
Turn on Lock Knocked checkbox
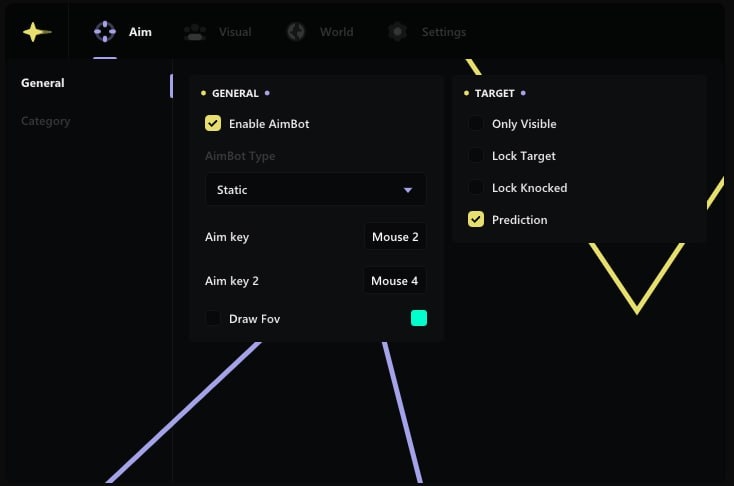click(x=476, y=188)
